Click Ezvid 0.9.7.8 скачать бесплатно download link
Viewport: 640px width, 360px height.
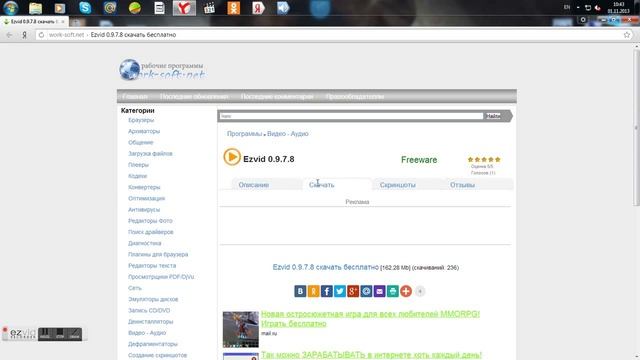(325, 267)
